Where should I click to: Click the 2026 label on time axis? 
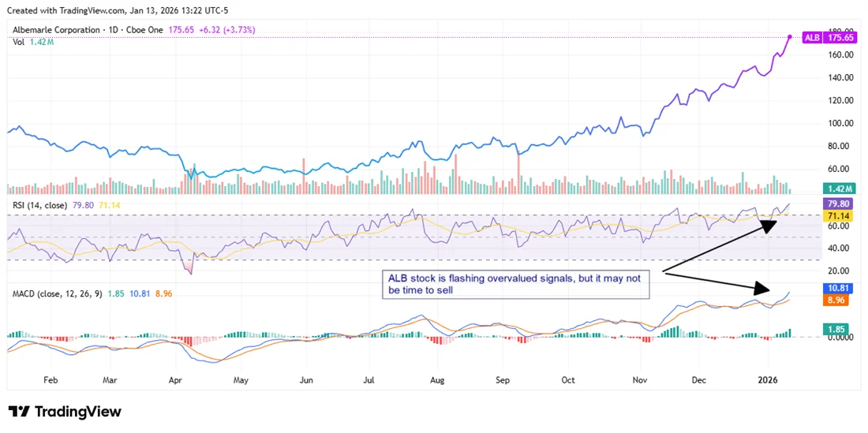point(768,379)
